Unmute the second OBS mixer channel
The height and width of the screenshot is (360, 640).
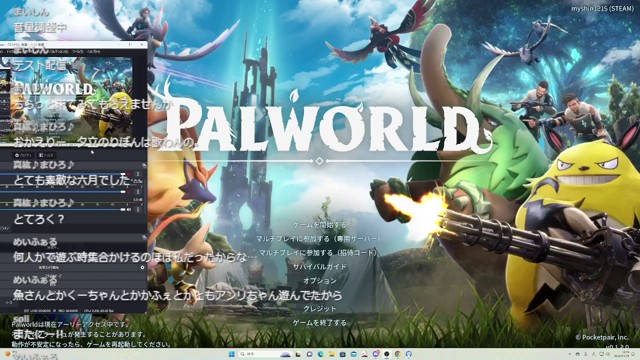[129, 192]
